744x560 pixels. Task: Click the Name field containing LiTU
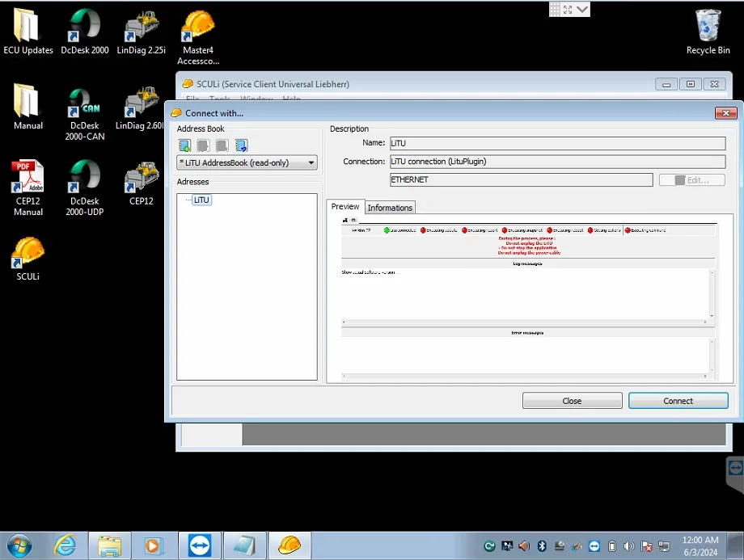click(x=557, y=144)
